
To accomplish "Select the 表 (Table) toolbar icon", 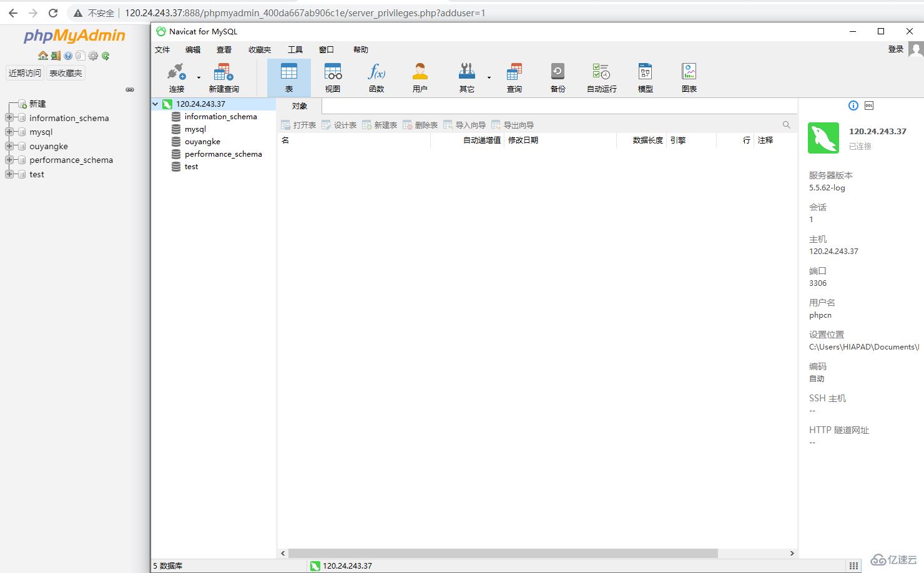I will 289,77.
